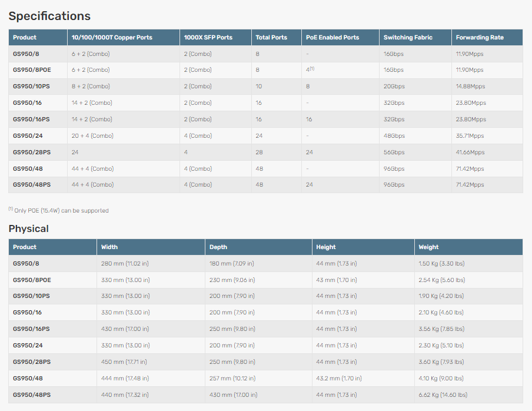Click the PoE Enabled Ports value for GS950/16PS
532x411 pixels.
[x=309, y=119]
